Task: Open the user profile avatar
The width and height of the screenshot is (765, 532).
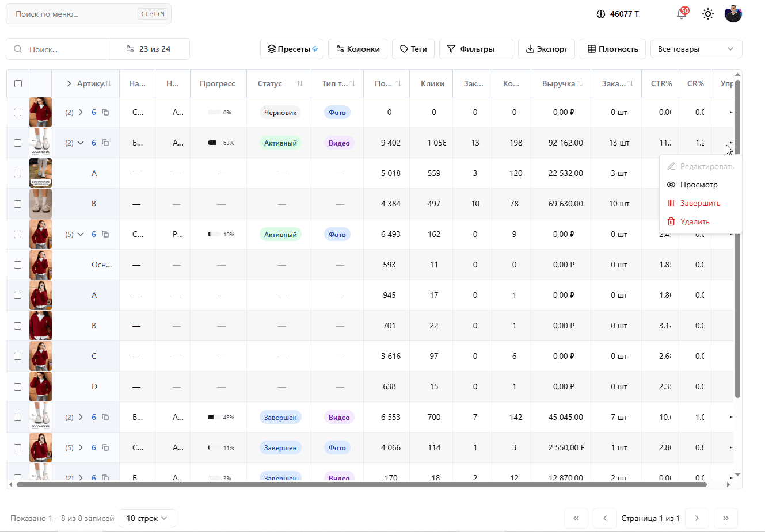Action: coord(733,14)
